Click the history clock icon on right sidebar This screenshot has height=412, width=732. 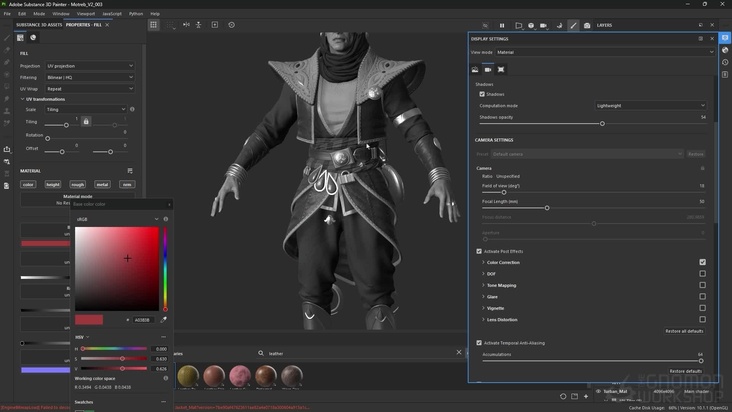(725, 62)
